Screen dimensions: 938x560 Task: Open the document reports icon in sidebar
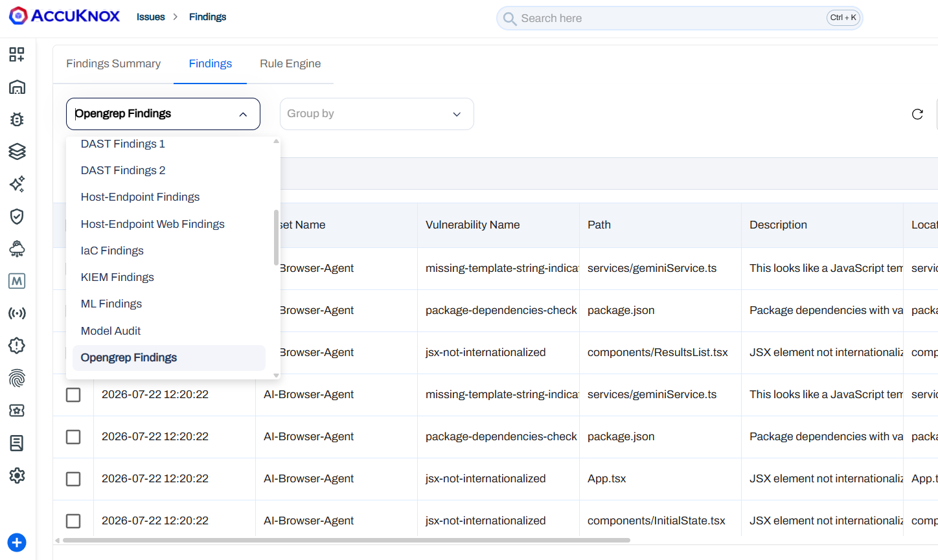point(17,443)
